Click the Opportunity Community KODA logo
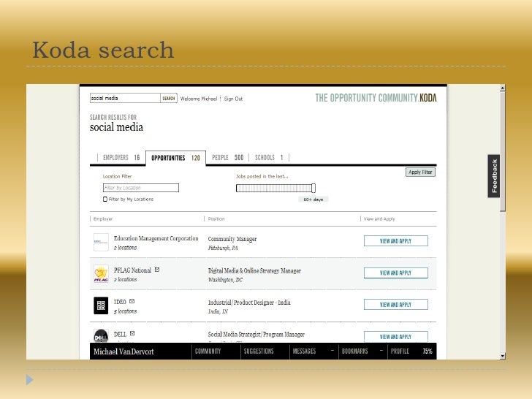This screenshot has height=399, width=532. (376, 98)
